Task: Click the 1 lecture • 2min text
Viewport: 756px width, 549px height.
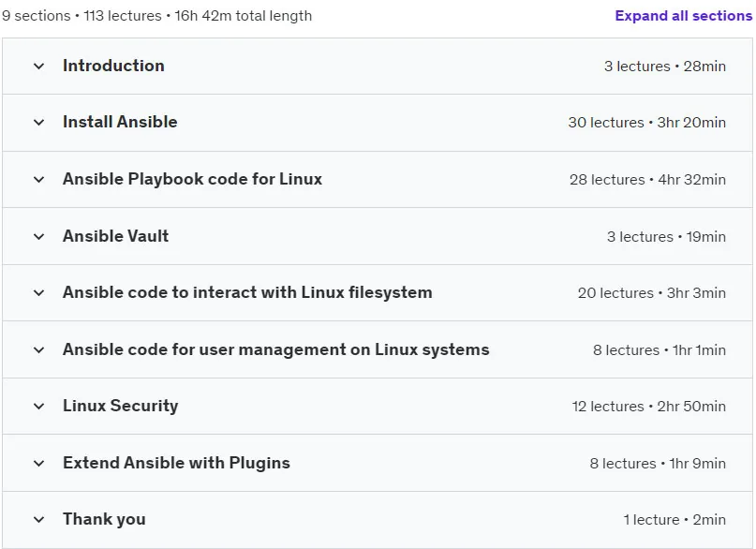Action: [674, 520]
